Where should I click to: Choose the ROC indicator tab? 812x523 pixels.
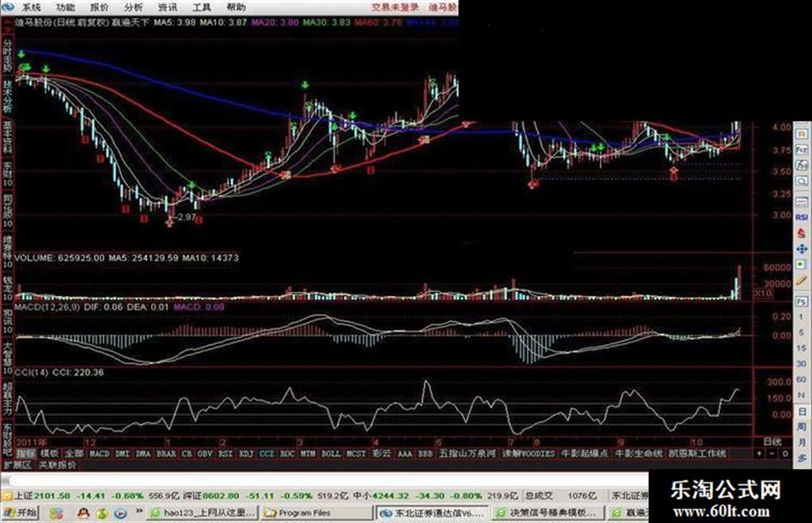pyautogui.click(x=287, y=453)
